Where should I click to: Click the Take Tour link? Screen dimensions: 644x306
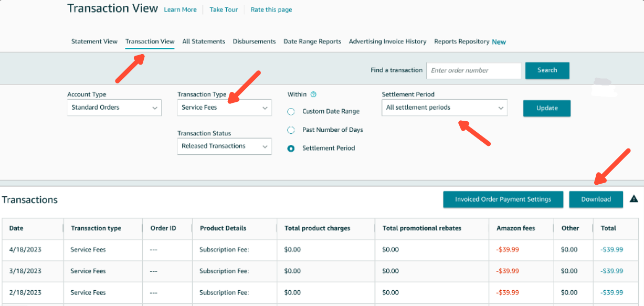224,9
